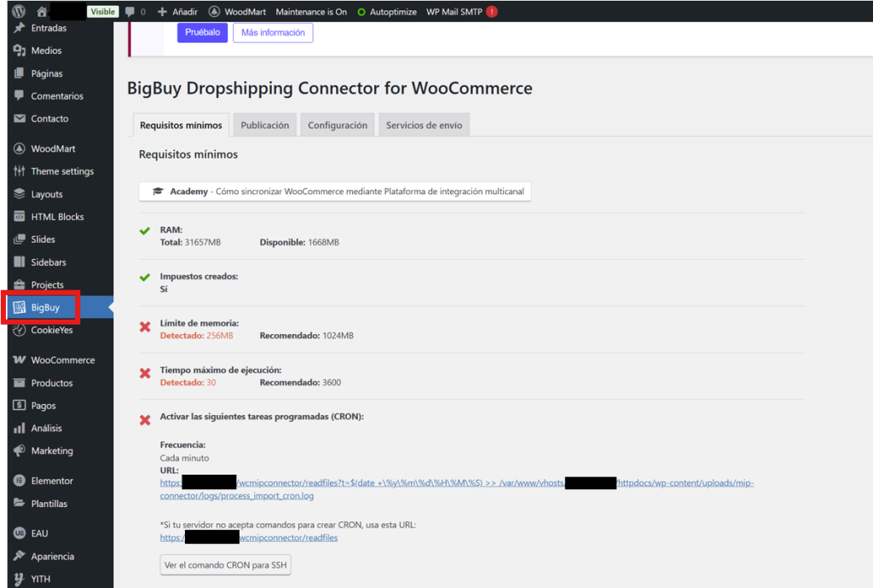Open the WooCommerce sidebar menu
The image size is (873, 588).
pyautogui.click(x=62, y=360)
